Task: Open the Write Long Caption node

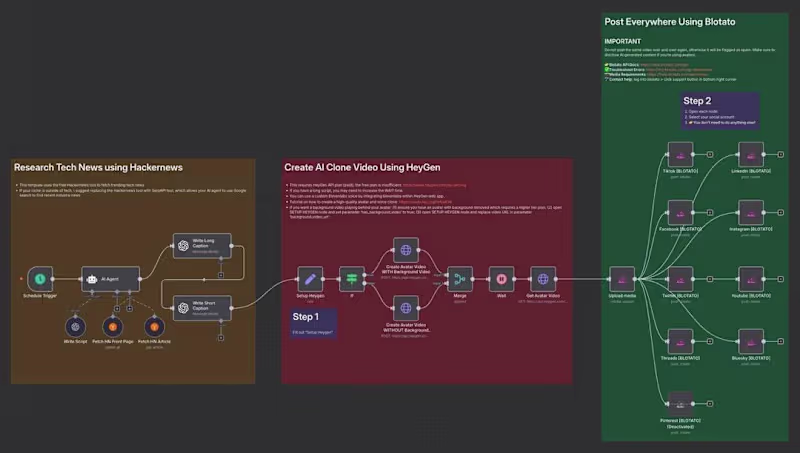Action: [x=202, y=246]
